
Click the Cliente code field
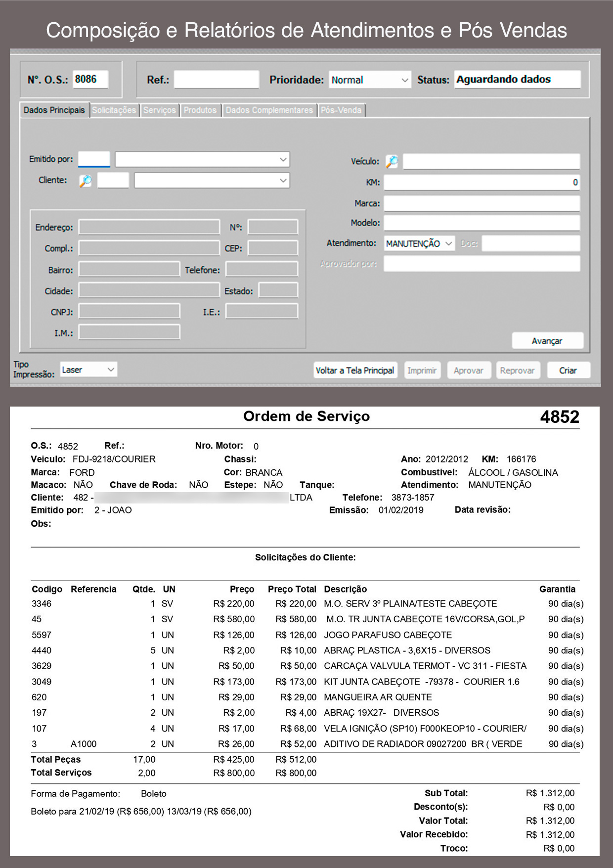click(113, 181)
